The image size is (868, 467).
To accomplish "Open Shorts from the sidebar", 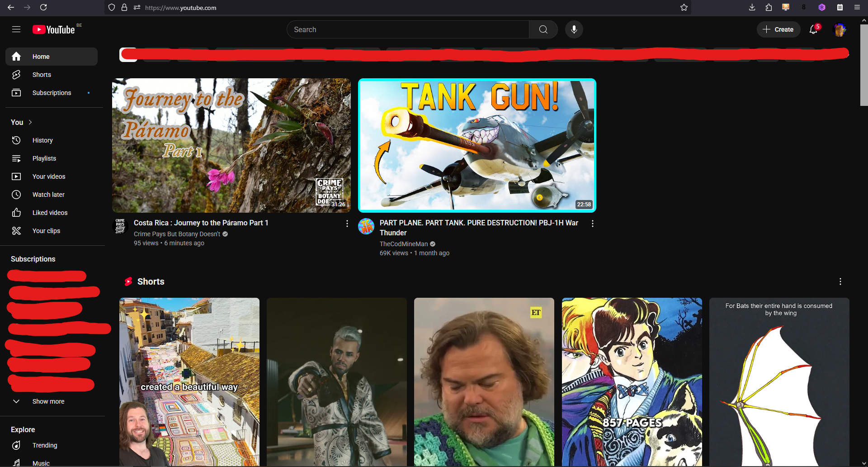I will tap(52, 75).
